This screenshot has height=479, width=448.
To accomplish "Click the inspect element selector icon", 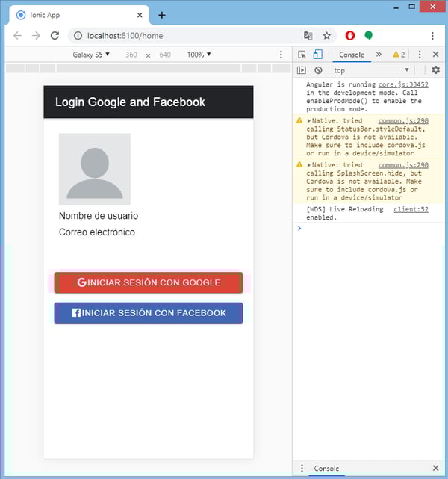I will 302,55.
